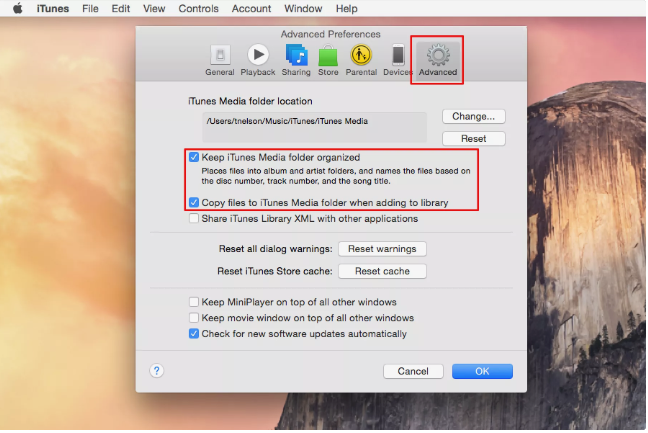Open the Store preferences pane

click(328, 60)
